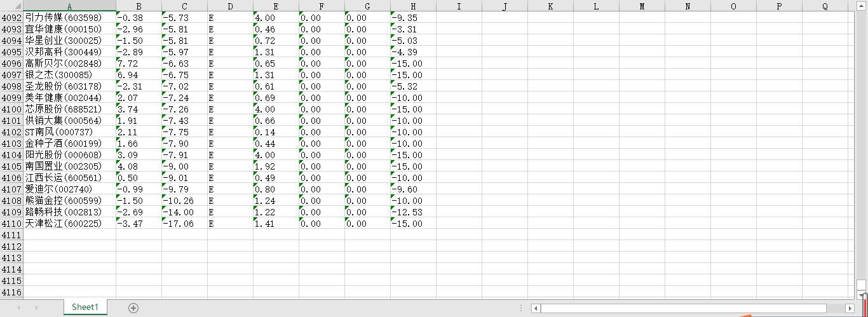Select row 4092 header

(x=11, y=18)
